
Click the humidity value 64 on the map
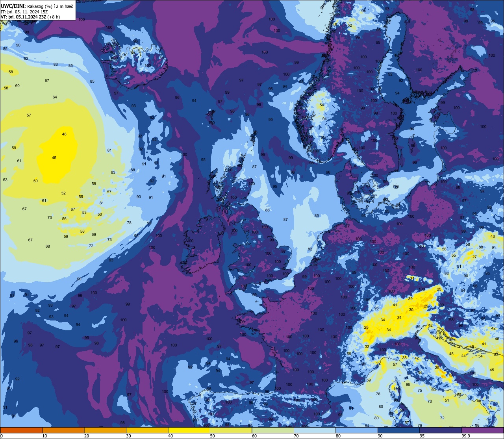pos(55,97)
